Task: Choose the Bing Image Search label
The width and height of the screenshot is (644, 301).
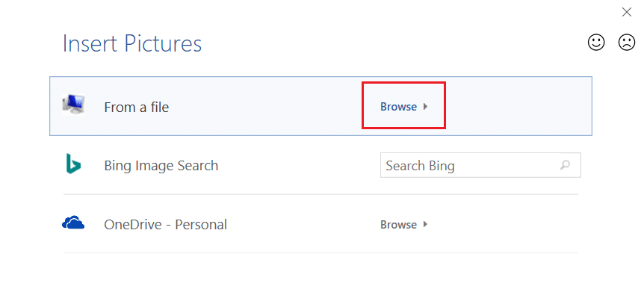Action: (x=161, y=166)
